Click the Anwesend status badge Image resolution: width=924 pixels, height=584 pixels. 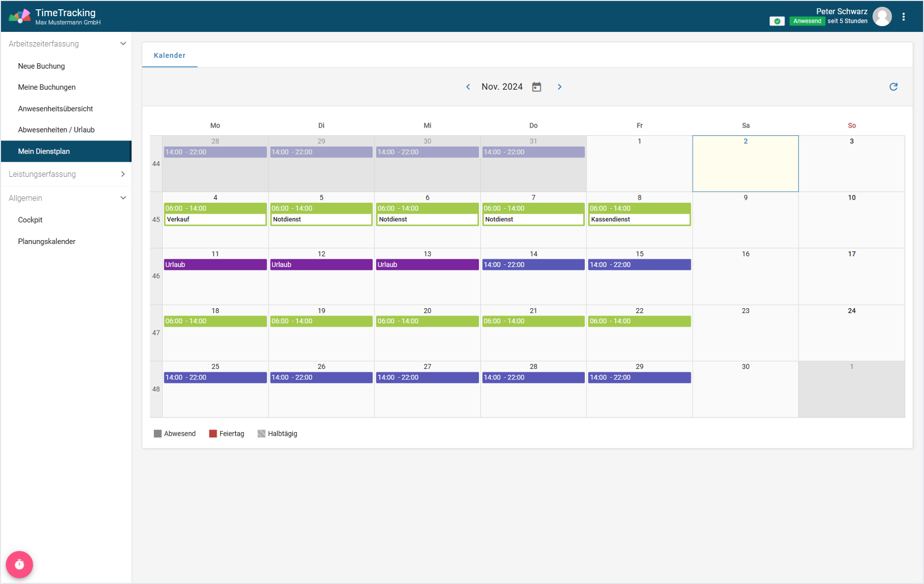pyautogui.click(x=807, y=21)
